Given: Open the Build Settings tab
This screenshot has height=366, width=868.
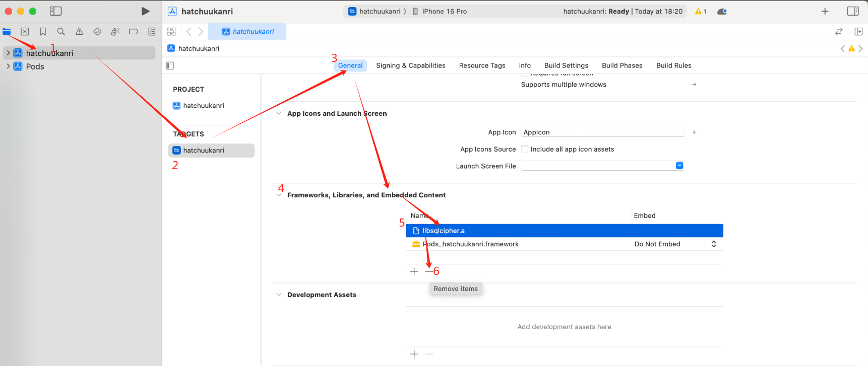Looking at the screenshot, I should (x=566, y=65).
